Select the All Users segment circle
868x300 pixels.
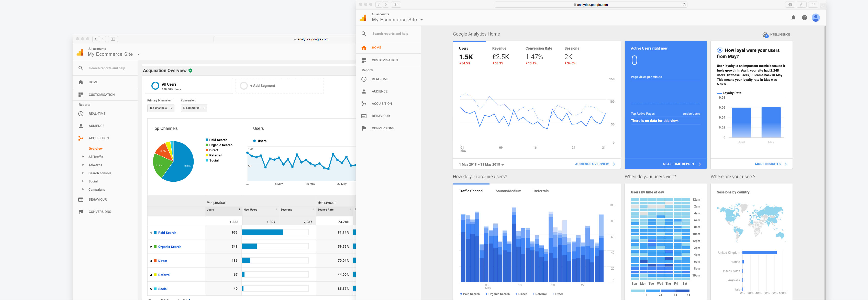pos(155,86)
